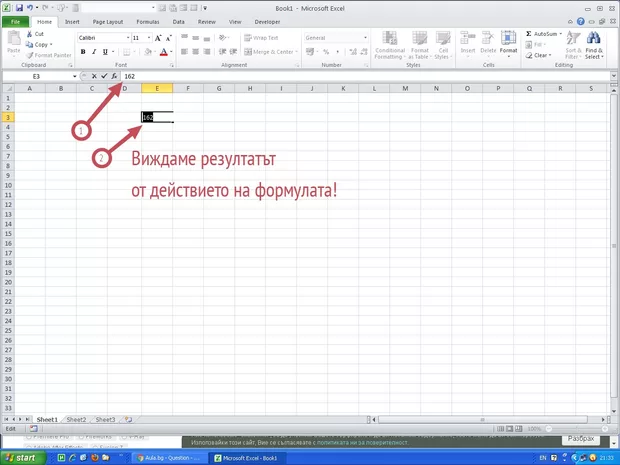Open the File tab
The width and height of the screenshot is (620, 465).
pyautogui.click(x=15, y=22)
